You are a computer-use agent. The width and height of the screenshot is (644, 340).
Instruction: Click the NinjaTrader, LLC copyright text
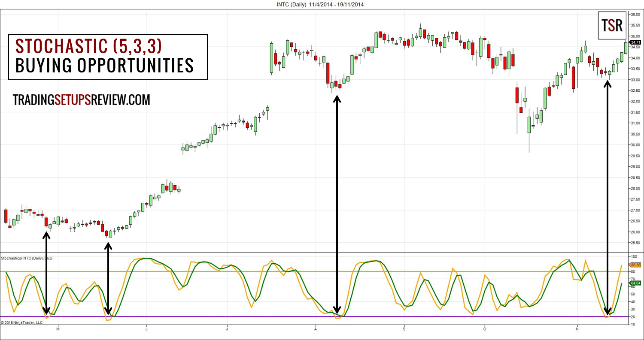(x=22, y=322)
